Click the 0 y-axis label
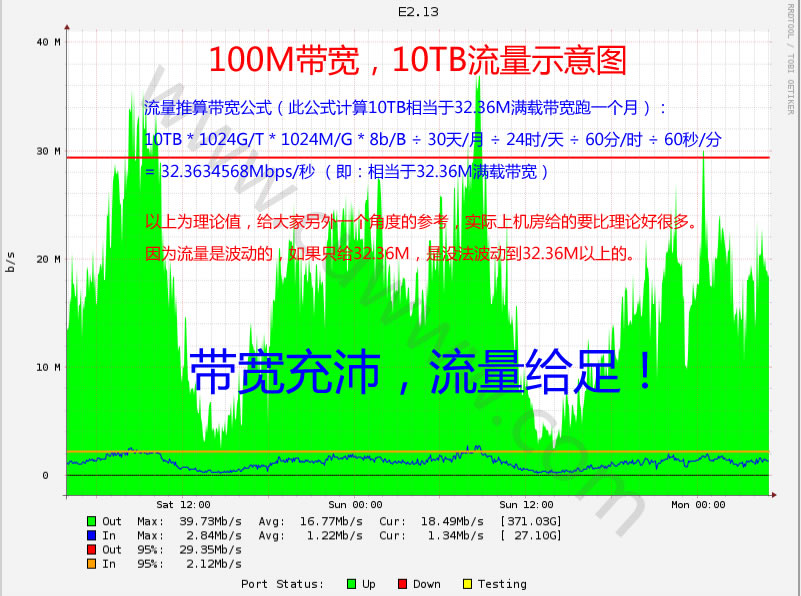 pyautogui.click(x=45, y=476)
